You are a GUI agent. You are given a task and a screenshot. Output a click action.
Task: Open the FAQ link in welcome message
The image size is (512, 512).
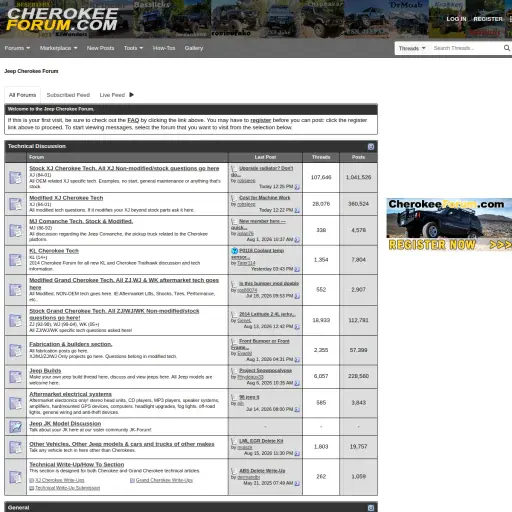tap(133, 120)
